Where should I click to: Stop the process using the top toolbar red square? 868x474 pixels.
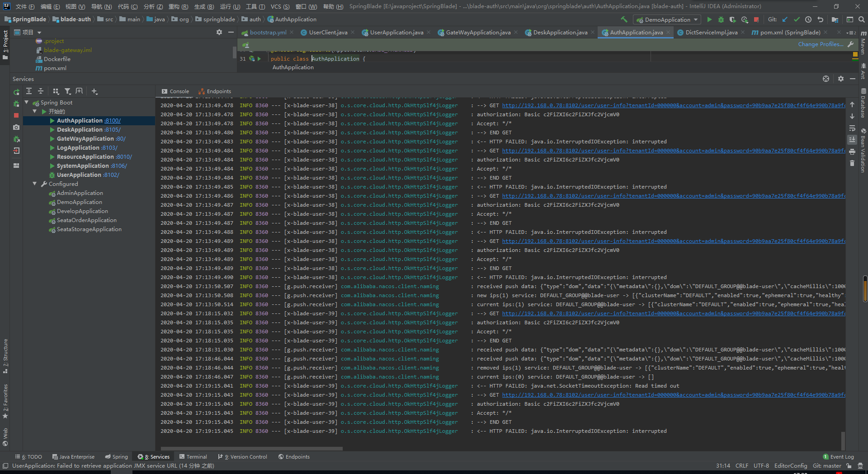[x=756, y=19]
